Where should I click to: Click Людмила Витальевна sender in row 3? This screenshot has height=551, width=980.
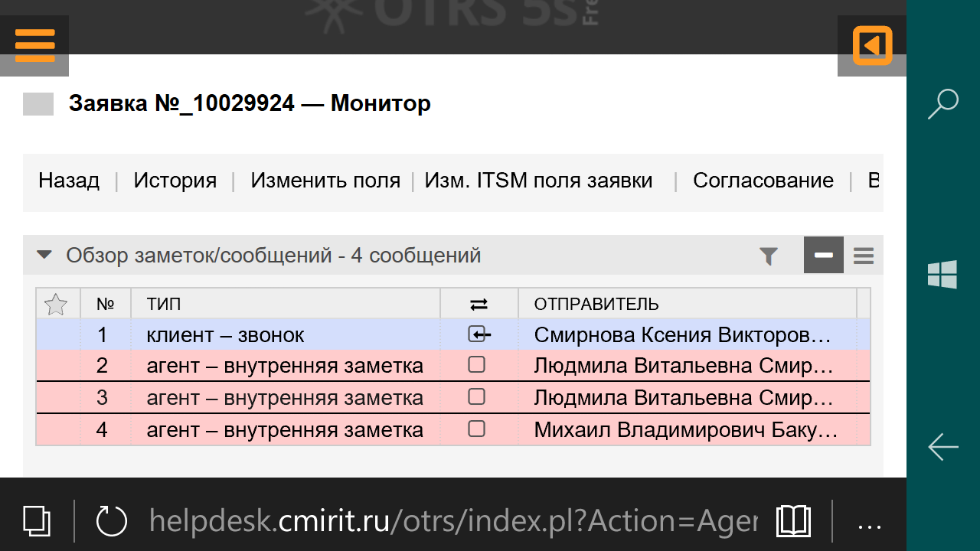684,398
